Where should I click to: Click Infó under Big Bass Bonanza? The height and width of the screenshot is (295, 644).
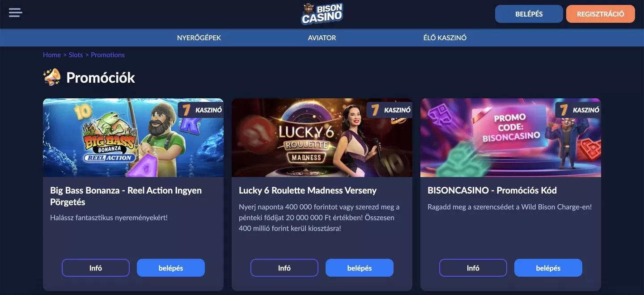tap(96, 268)
